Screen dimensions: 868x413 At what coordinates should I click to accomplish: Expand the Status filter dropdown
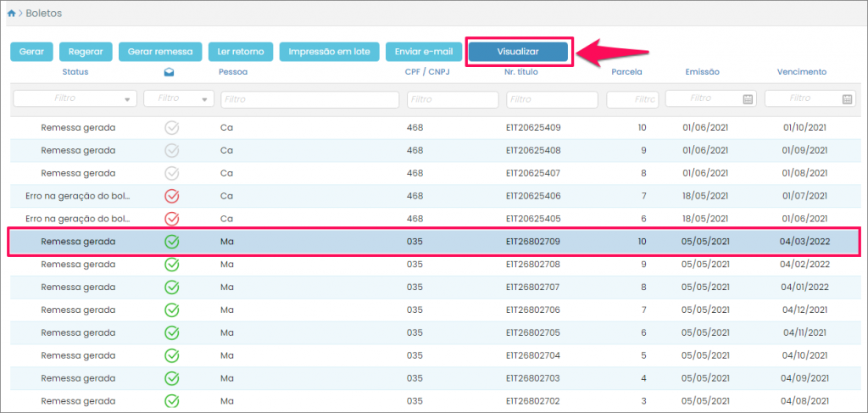coord(127,99)
